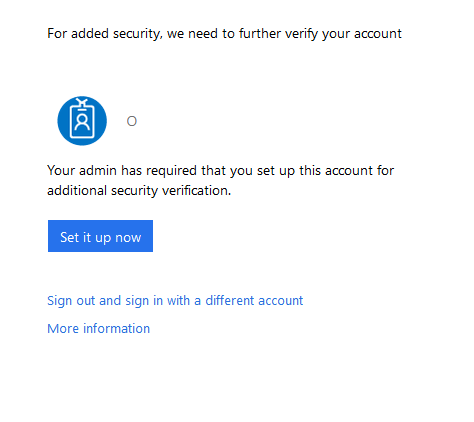Click the 'different account' portion of the sign-out link
This screenshot has height=422, width=474.
click(x=254, y=301)
